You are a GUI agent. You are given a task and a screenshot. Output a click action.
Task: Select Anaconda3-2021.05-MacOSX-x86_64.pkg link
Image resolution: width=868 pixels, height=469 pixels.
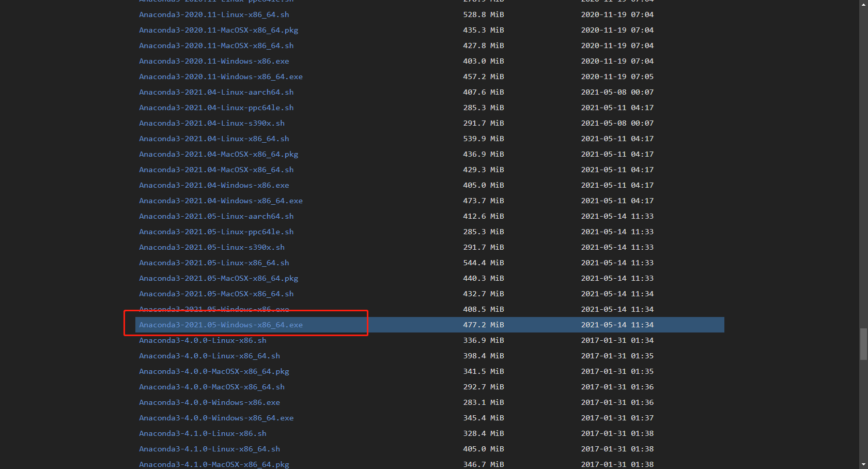click(x=219, y=278)
